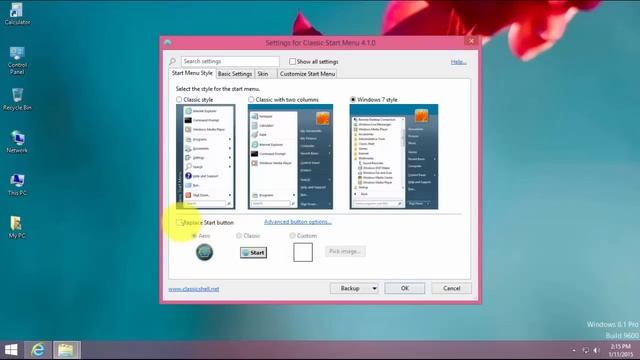Click the network tray icon
The width and height of the screenshot is (640, 360).
(585, 350)
